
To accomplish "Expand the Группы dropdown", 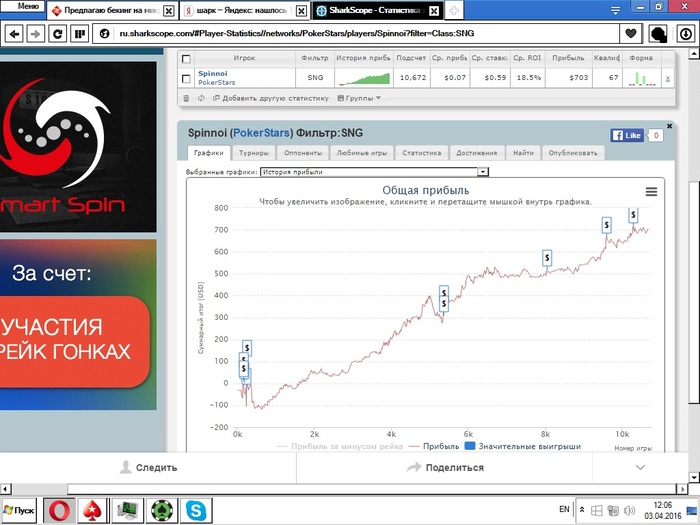I will tap(359, 98).
